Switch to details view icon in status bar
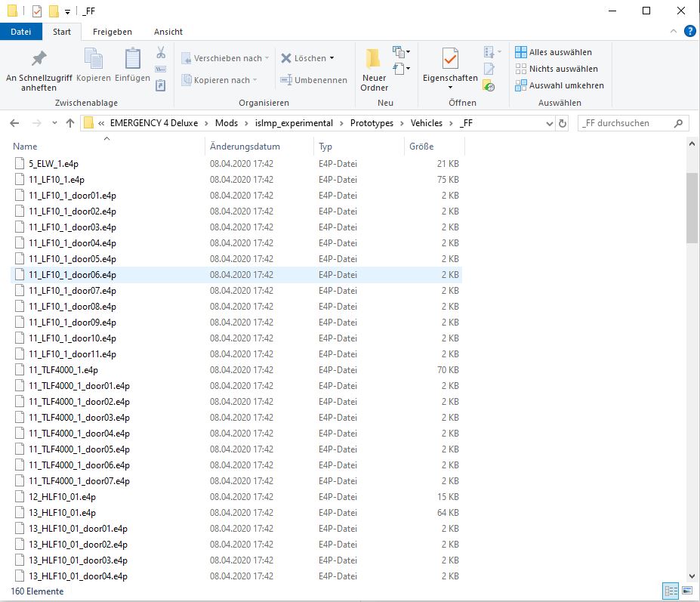Image resolution: width=700 pixels, height=602 pixels. pos(670,590)
